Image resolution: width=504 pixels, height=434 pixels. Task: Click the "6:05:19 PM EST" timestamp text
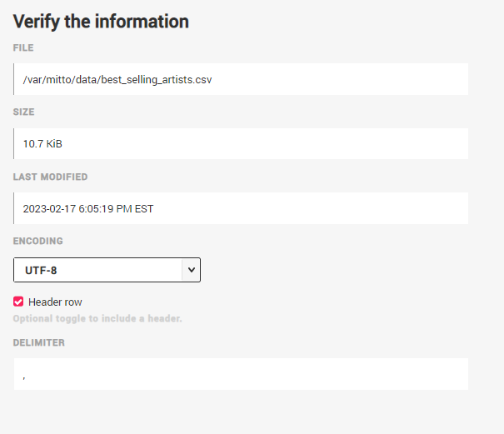[116, 208]
